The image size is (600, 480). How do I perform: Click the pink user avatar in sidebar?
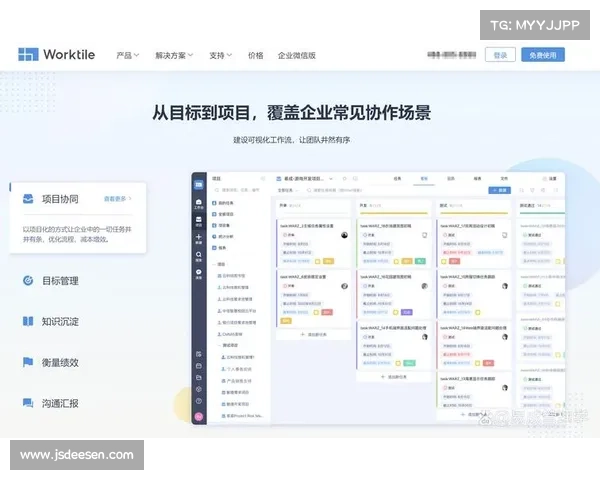tap(199, 416)
